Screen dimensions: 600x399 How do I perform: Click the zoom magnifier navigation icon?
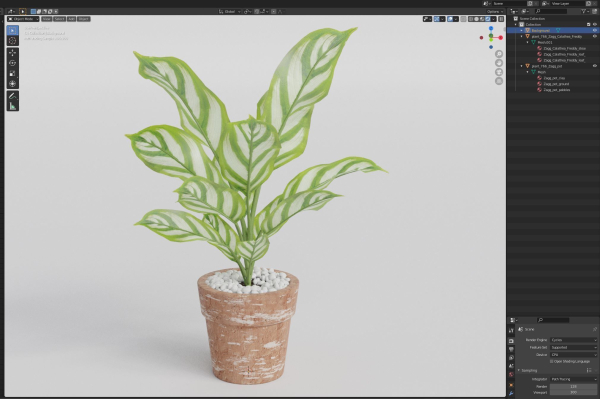(x=499, y=54)
